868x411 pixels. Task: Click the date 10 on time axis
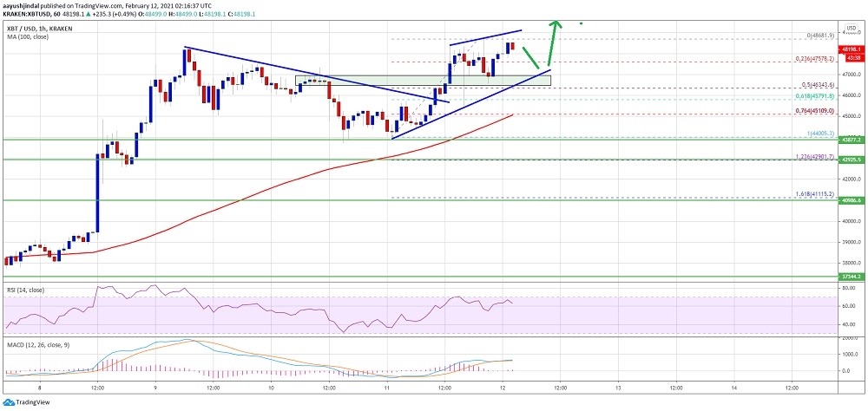tap(271, 388)
